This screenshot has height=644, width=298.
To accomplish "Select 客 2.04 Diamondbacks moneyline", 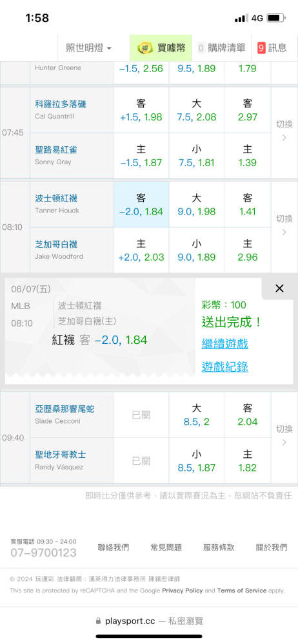I will click(248, 415).
